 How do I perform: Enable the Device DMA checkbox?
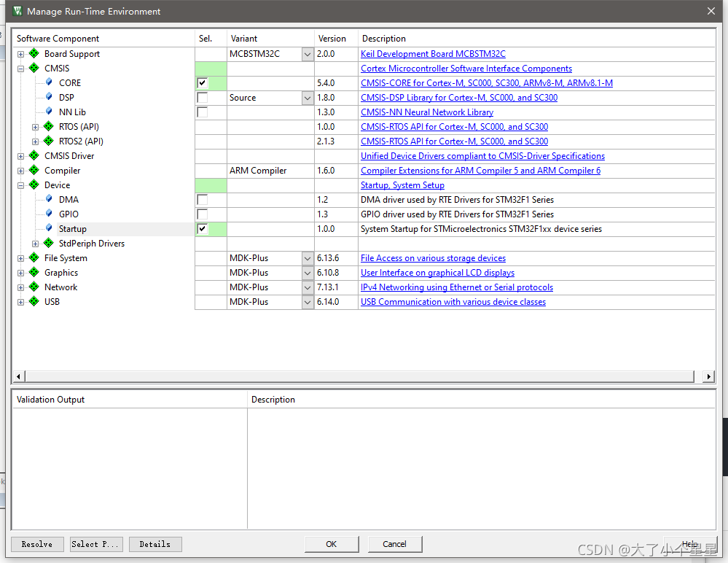(x=203, y=200)
